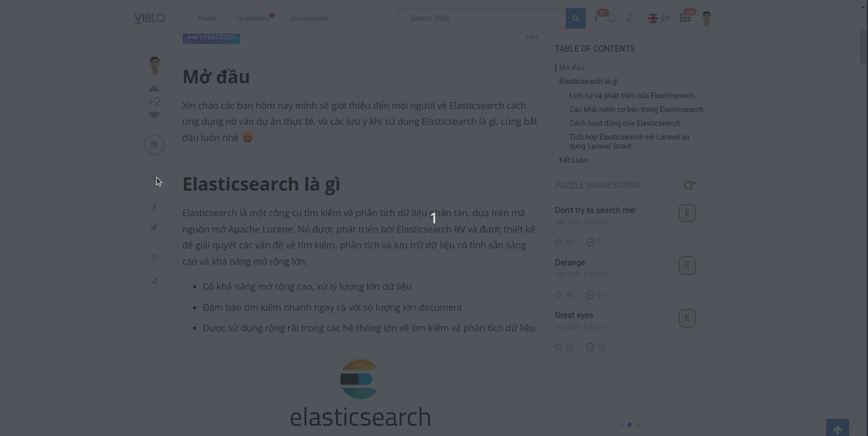Screen dimensions: 868x436
Task: Click the E difficulty badge for Great eyes
Action: pos(687,318)
